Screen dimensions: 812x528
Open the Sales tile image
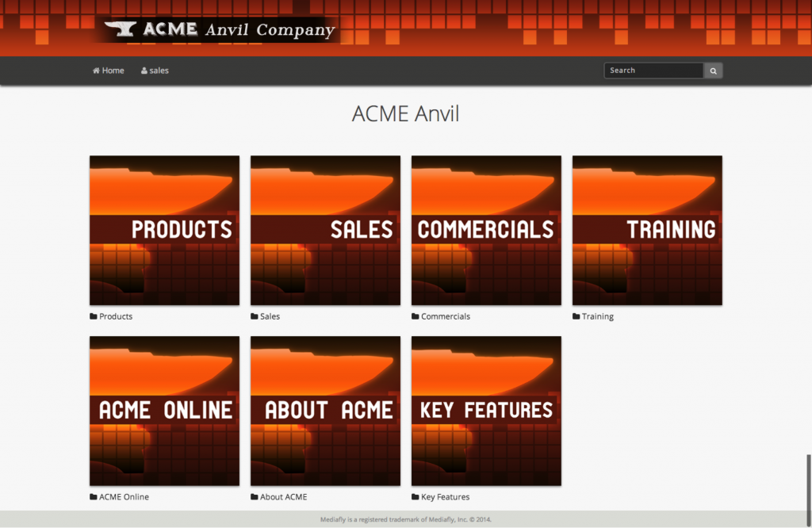click(x=325, y=230)
